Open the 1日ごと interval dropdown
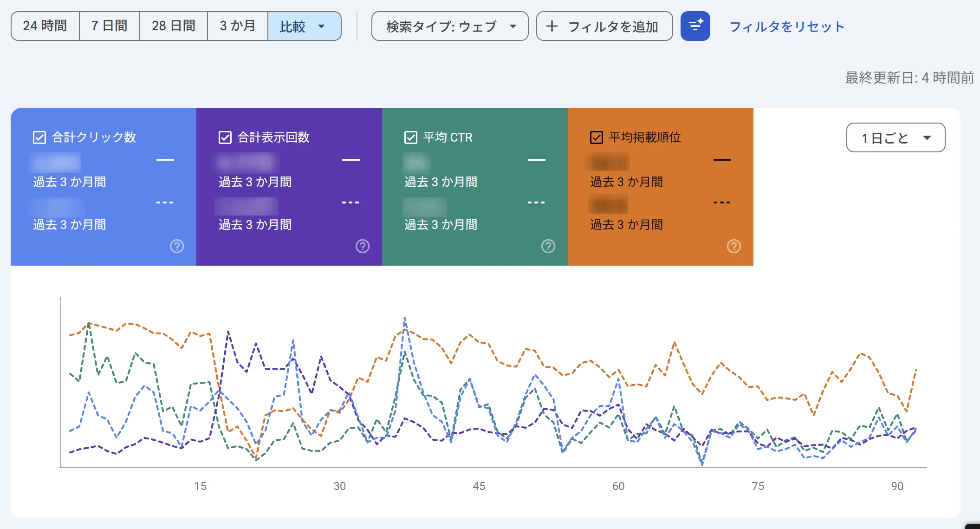This screenshot has height=529, width=980. coord(895,137)
